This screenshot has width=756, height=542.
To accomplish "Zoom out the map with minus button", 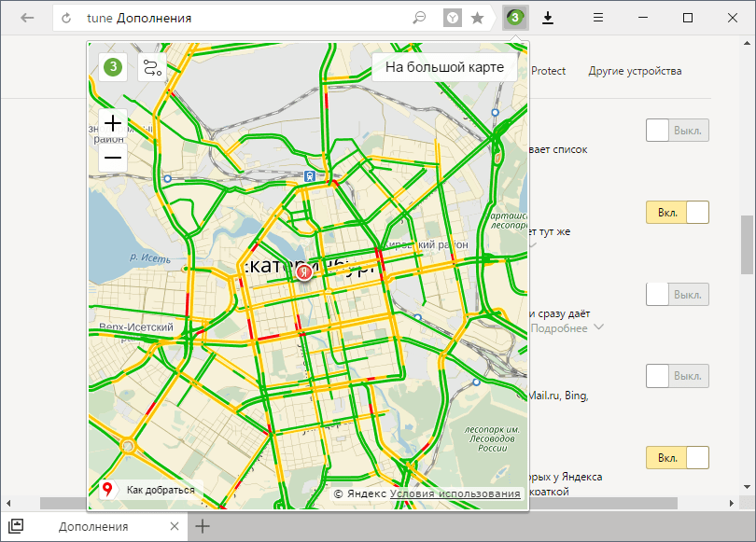I will pos(113,158).
